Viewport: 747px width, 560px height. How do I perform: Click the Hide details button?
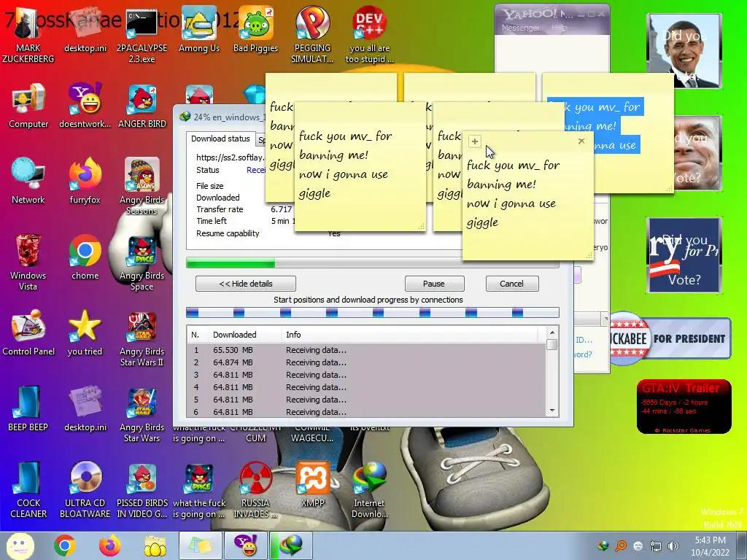click(245, 284)
